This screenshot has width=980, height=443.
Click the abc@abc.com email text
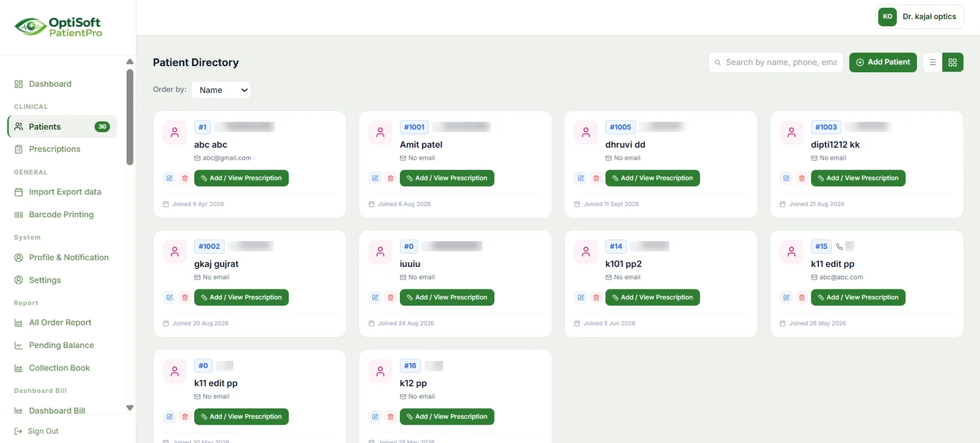click(841, 277)
